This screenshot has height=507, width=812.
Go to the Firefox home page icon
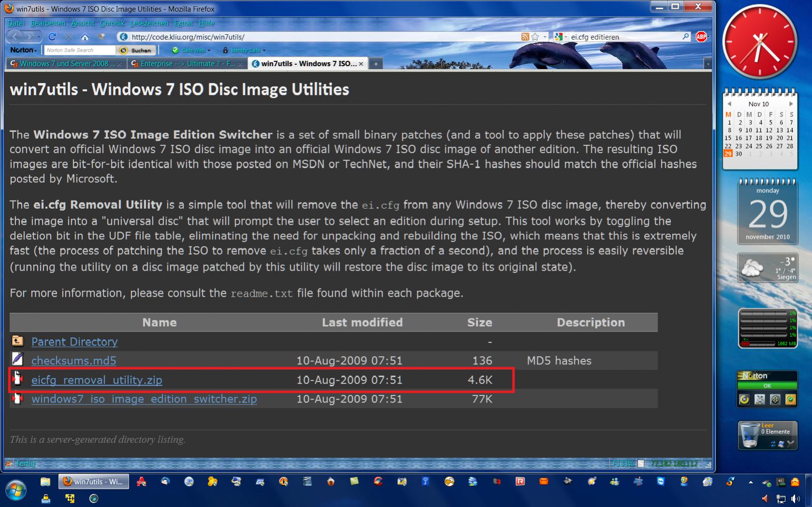tap(85, 37)
